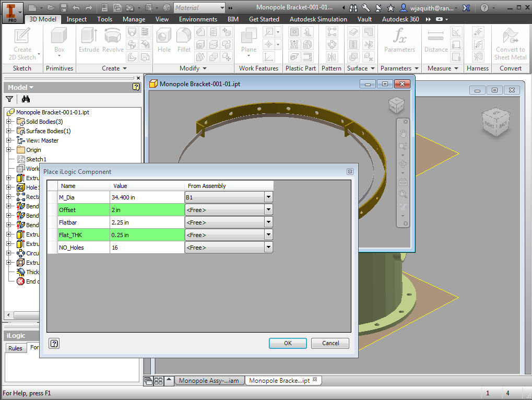Open the Environments ribbon tab

coord(198,19)
